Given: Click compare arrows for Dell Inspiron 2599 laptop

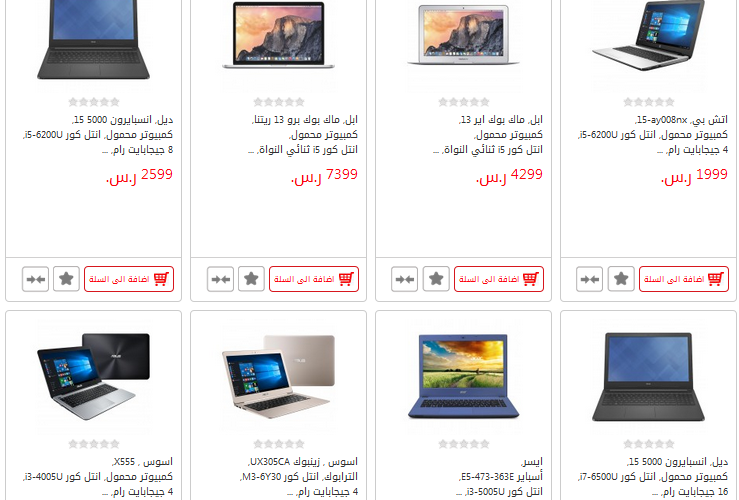Looking at the screenshot, I should point(35,279).
